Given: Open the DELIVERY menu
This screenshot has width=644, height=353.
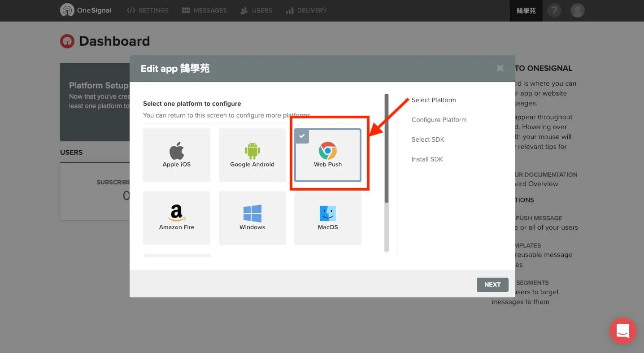Looking at the screenshot, I should (306, 10).
